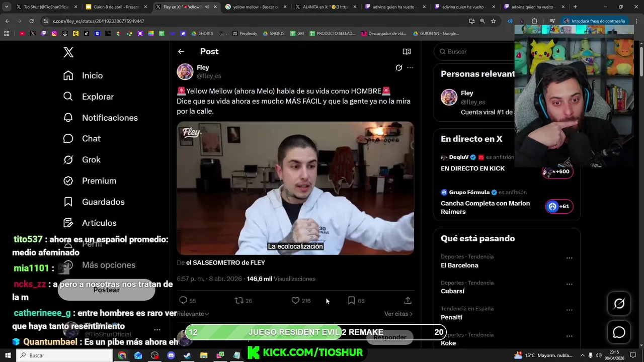Open el SALSEOMETRO de FLEY link

pyautogui.click(x=225, y=262)
